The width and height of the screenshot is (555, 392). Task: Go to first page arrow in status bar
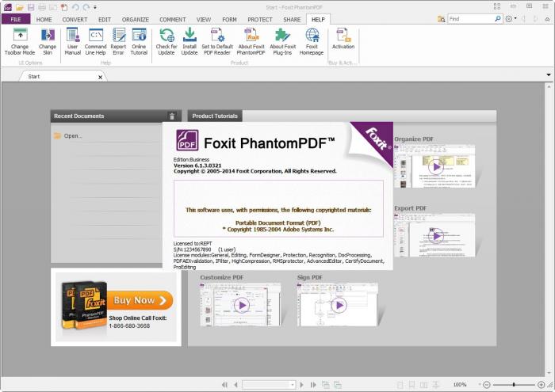pyautogui.click(x=224, y=385)
